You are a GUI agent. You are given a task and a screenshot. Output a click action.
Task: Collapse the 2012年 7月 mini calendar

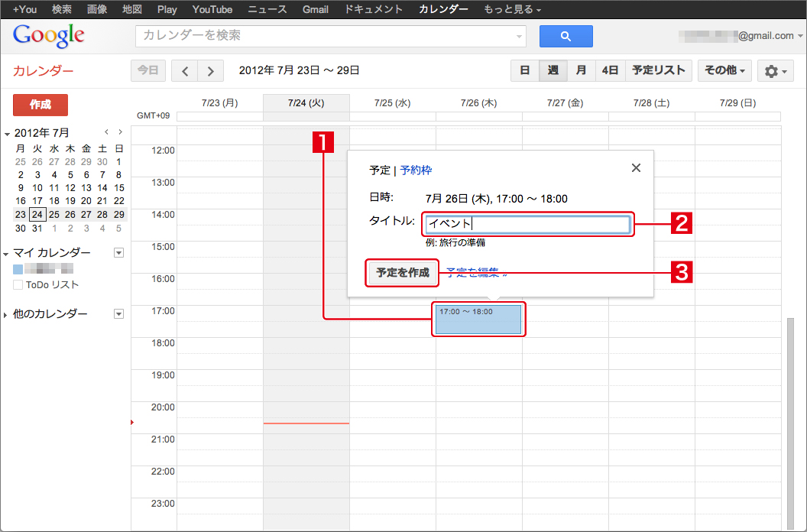7,135
